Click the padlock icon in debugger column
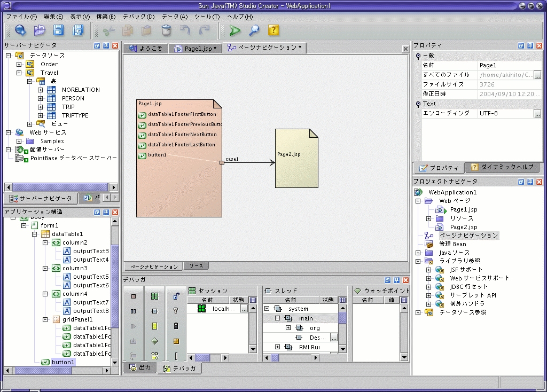 [x=176, y=326]
